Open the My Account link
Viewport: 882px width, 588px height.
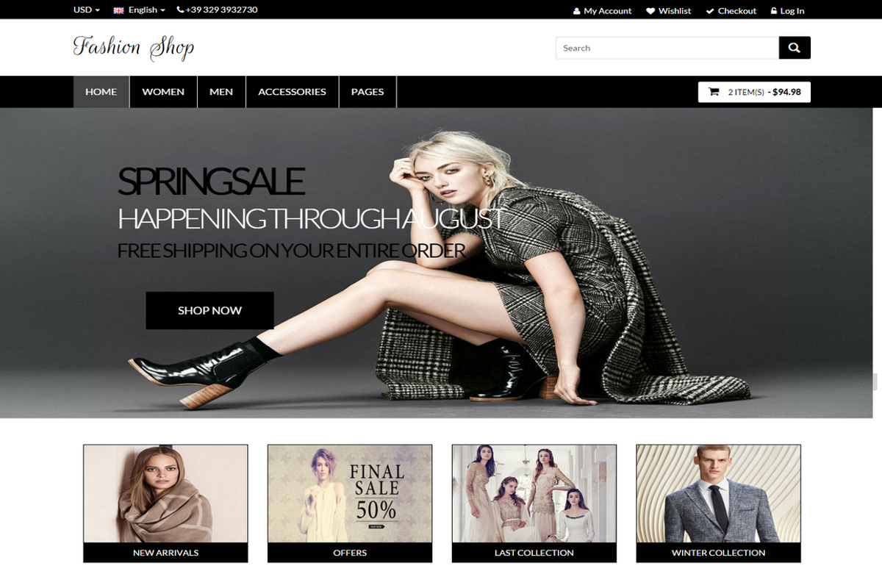click(607, 11)
